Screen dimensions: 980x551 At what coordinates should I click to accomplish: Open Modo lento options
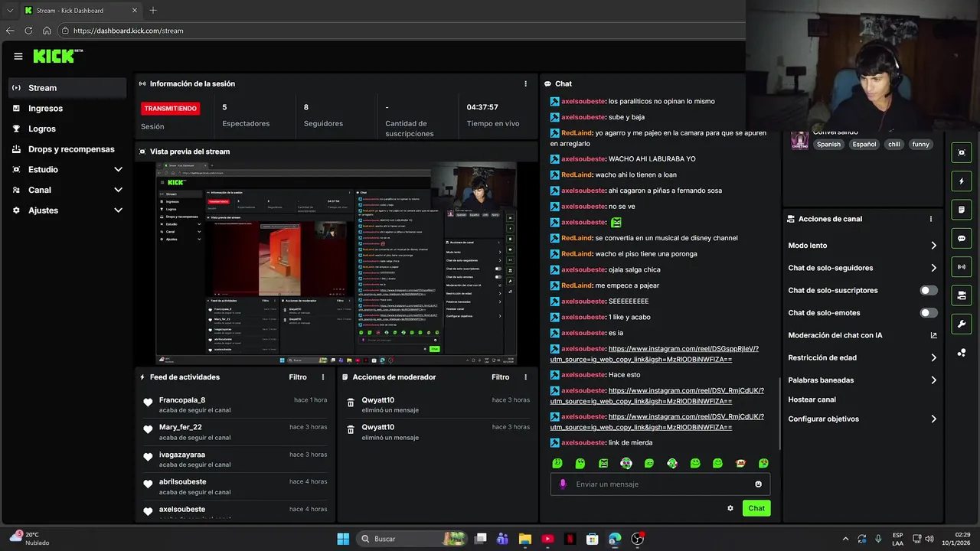[862, 246]
